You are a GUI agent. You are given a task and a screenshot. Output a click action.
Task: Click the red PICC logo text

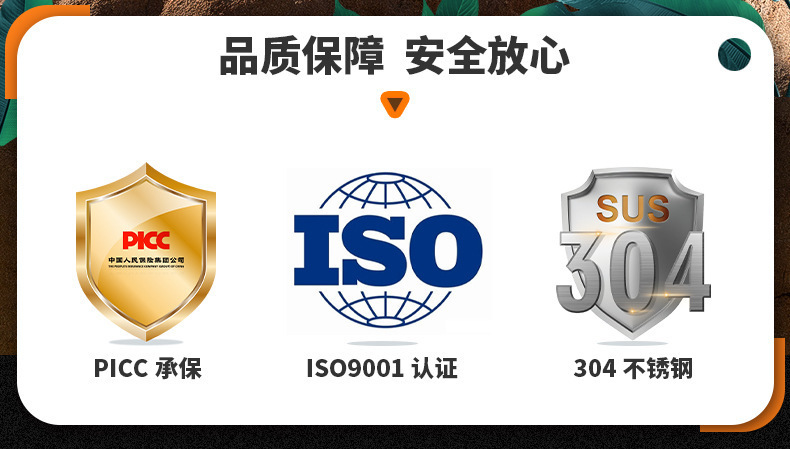pos(146,240)
